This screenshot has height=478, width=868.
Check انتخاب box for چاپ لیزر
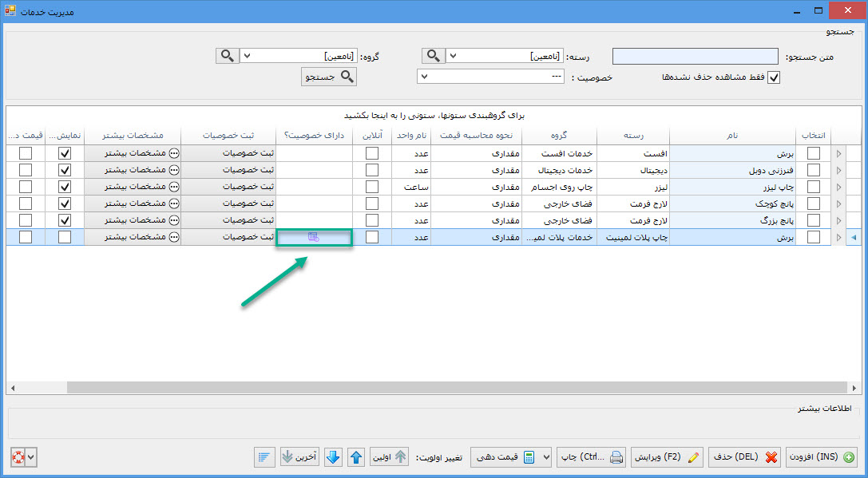coord(813,187)
